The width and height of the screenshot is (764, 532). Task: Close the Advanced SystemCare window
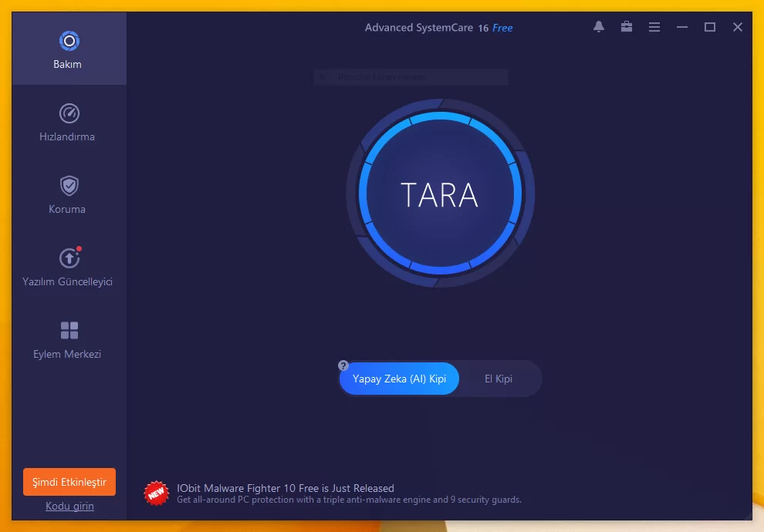coord(738,27)
